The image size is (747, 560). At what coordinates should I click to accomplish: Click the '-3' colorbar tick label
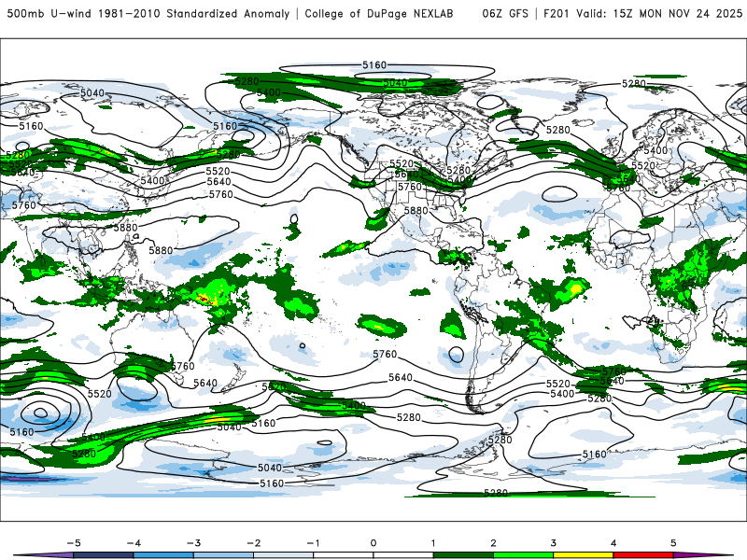tap(193, 543)
